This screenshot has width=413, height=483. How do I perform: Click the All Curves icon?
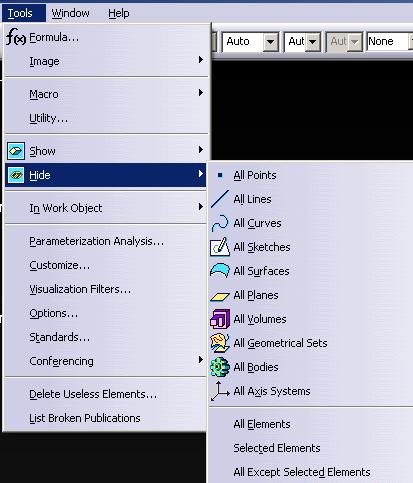tap(220, 223)
